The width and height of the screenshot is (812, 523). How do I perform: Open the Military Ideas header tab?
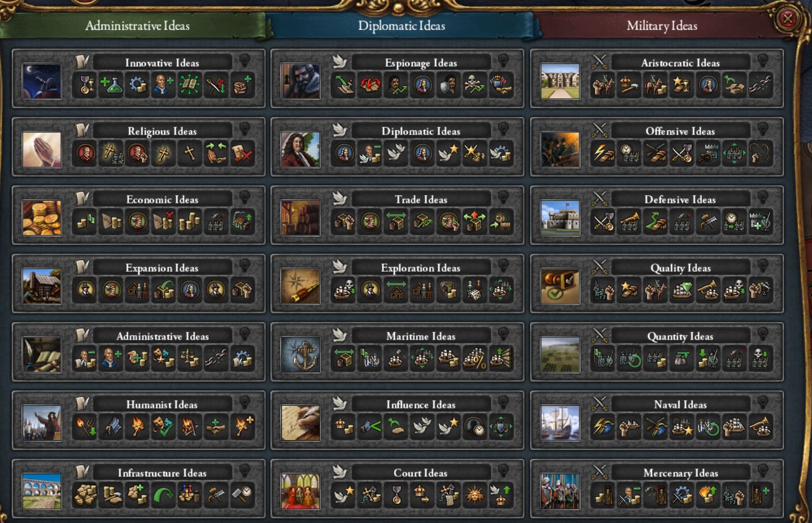coord(662,25)
